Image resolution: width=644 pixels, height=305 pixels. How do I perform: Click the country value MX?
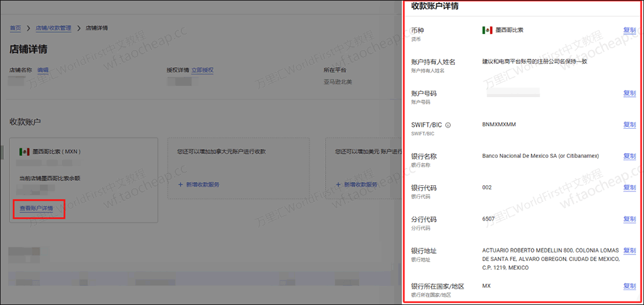487,286
